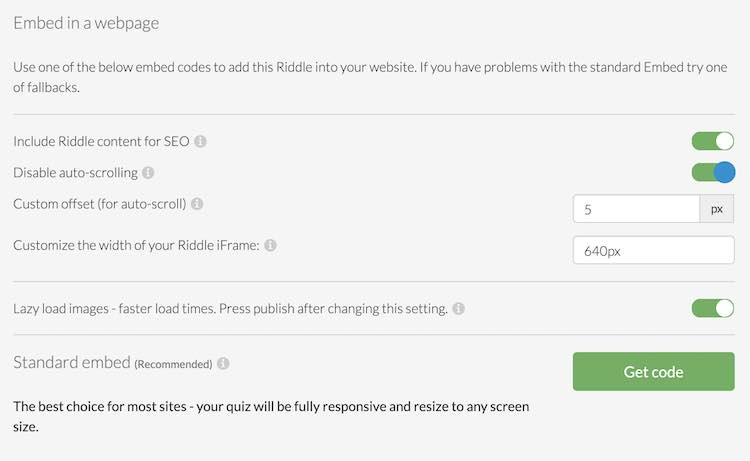
Task: Switch off the Lazy load images toggle
Action: pos(713,308)
